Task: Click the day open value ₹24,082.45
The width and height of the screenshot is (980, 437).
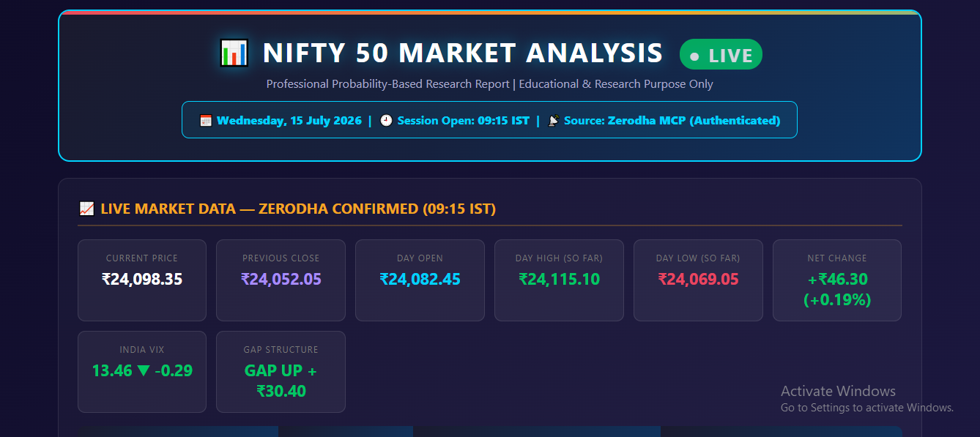Action: pyautogui.click(x=420, y=280)
